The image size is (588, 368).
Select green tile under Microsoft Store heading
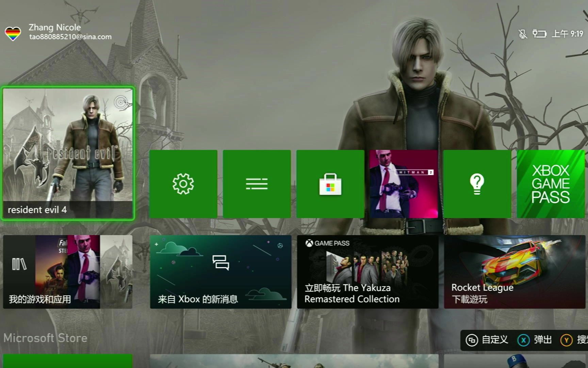(x=68, y=361)
